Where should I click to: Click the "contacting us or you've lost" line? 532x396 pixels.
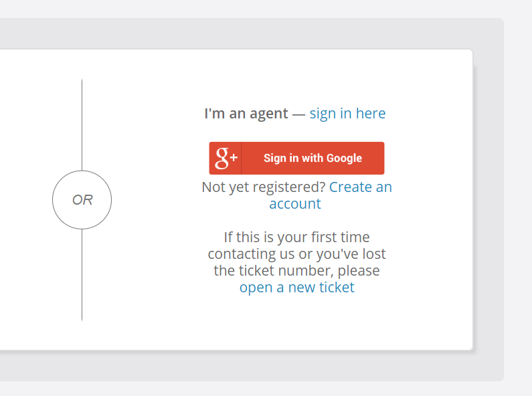pyautogui.click(x=296, y=254)
